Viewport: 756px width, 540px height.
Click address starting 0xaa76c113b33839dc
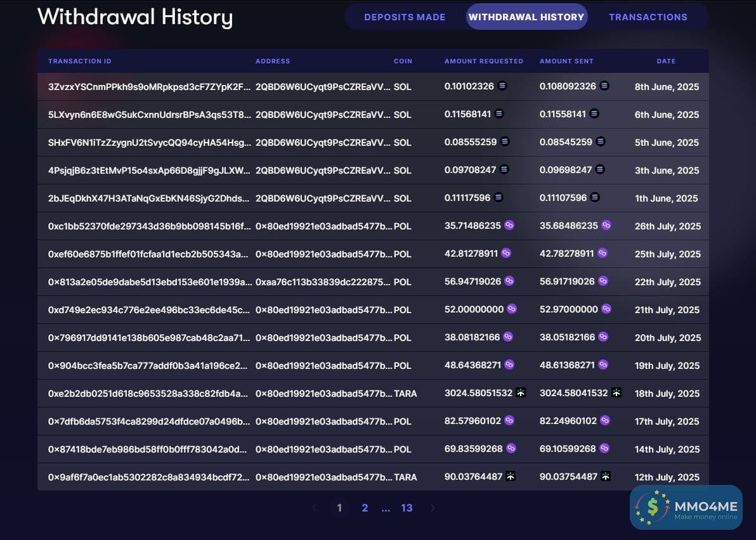tap(323, 282)
